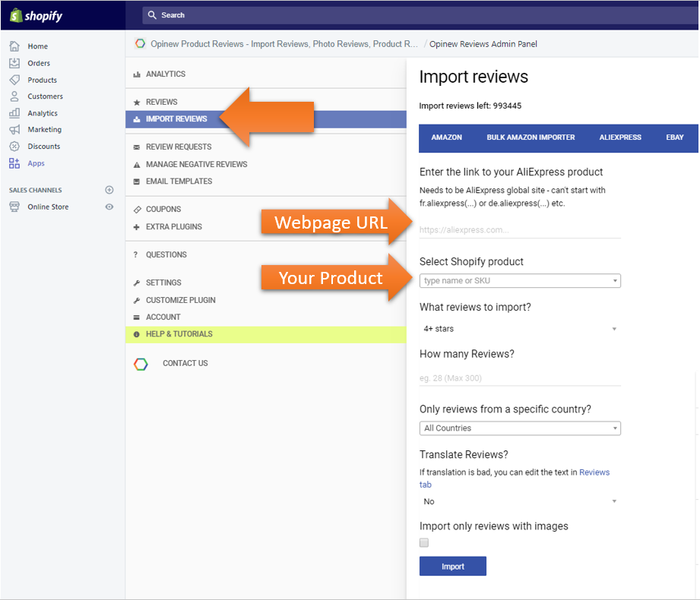
Task: Click the COUPONS tag icon
Action: [137, 210]
